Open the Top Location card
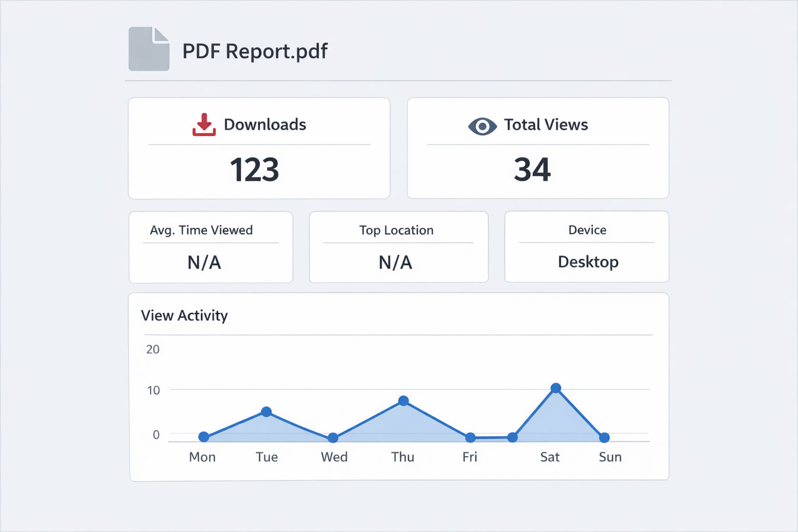 point(398,247)
